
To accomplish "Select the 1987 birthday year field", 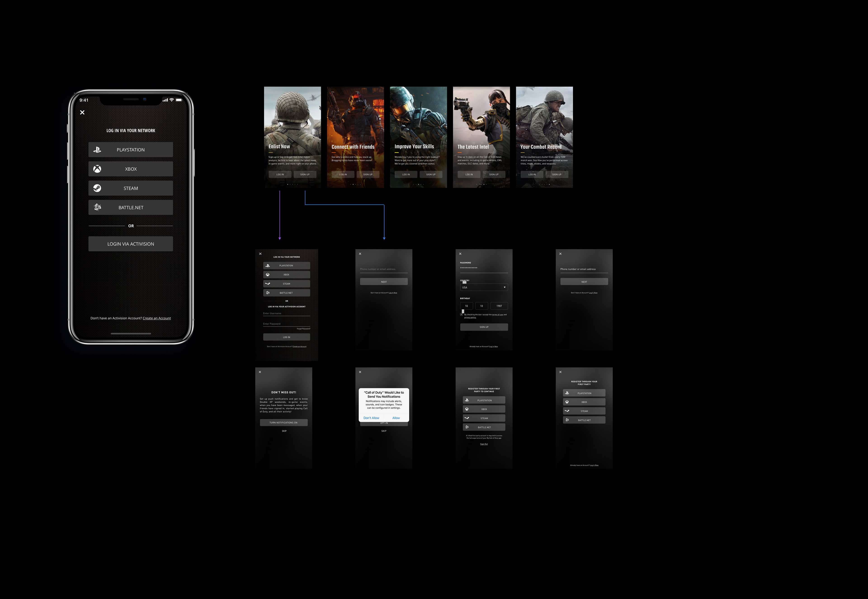I will [x=499, y=306].
